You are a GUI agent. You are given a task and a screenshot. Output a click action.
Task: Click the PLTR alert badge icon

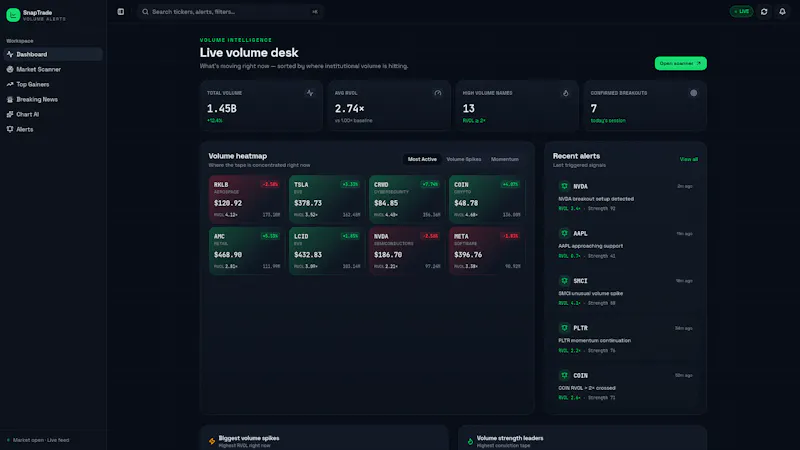[564, 328]
